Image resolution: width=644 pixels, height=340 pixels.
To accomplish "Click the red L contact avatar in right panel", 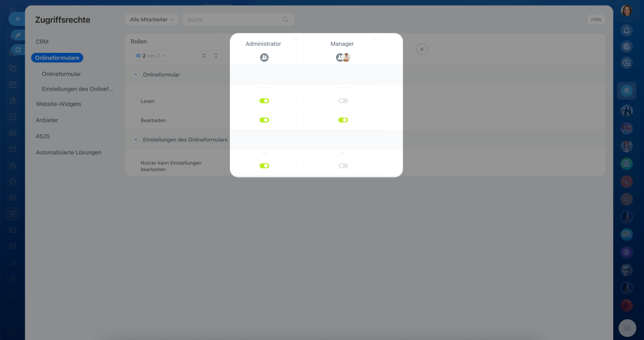I will [626, 181].
